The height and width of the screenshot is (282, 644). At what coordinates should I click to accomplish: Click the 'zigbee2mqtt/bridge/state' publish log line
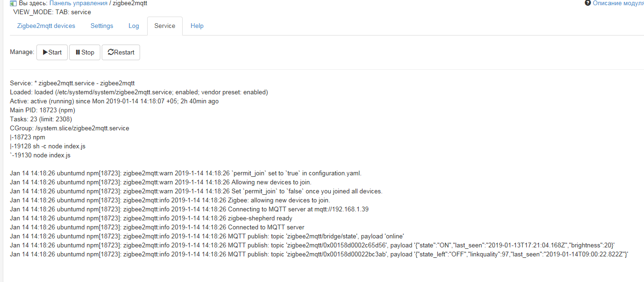pos(207,236)
